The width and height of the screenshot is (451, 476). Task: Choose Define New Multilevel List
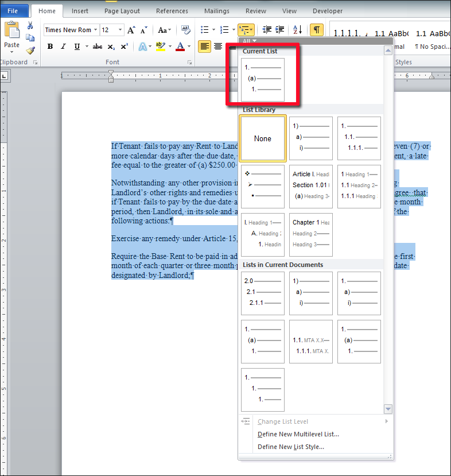click(x=298, y=434)
